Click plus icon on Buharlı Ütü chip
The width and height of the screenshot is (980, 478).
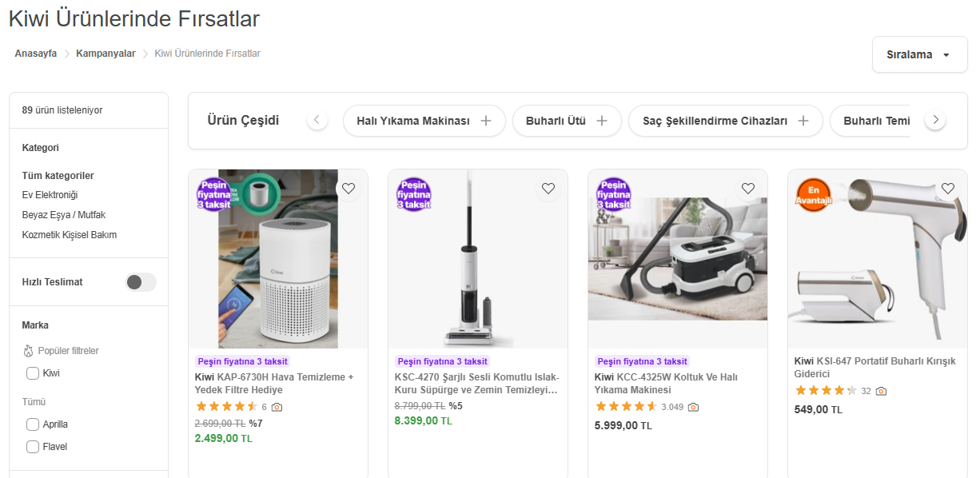point(602,121)
